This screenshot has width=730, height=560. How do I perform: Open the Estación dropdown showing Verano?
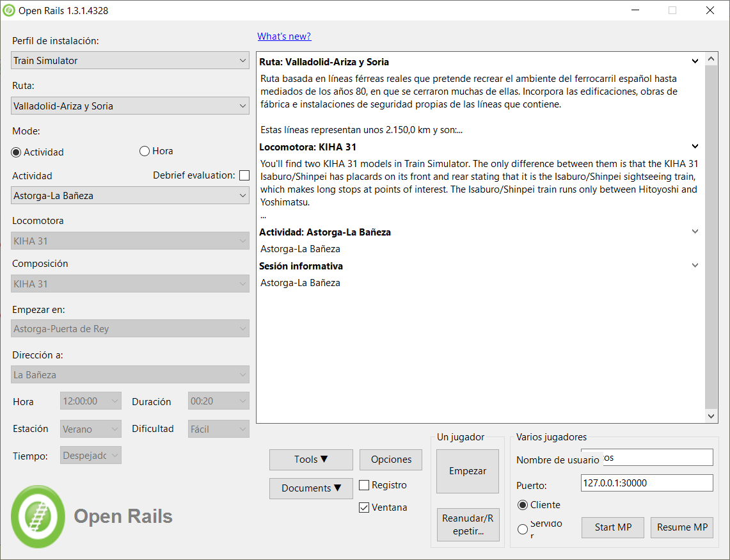91,429
